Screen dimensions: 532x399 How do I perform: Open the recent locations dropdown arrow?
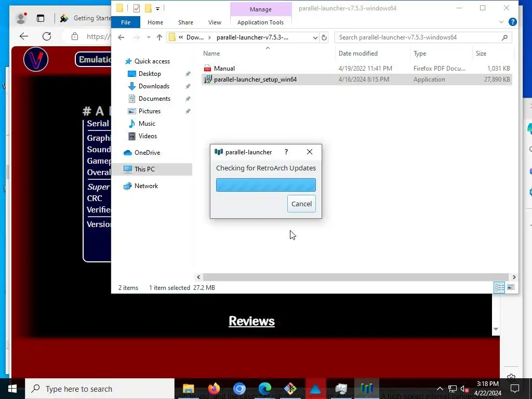149,37
